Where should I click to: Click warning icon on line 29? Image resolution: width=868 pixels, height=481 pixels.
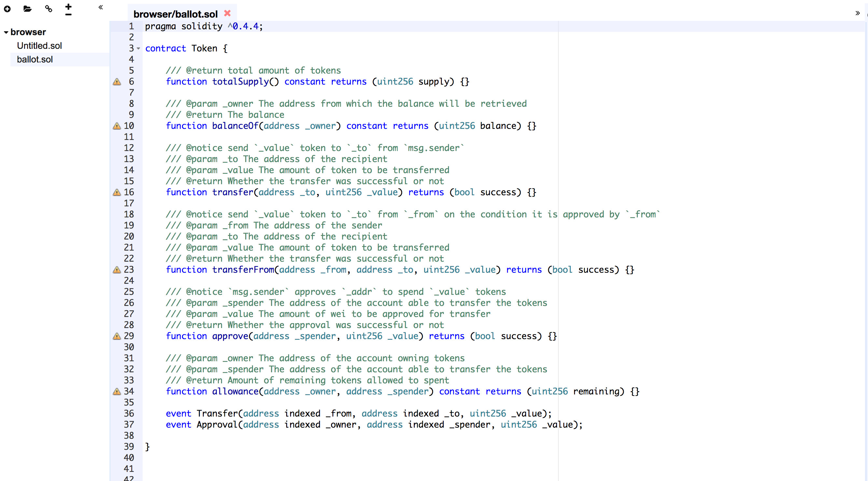117,336
